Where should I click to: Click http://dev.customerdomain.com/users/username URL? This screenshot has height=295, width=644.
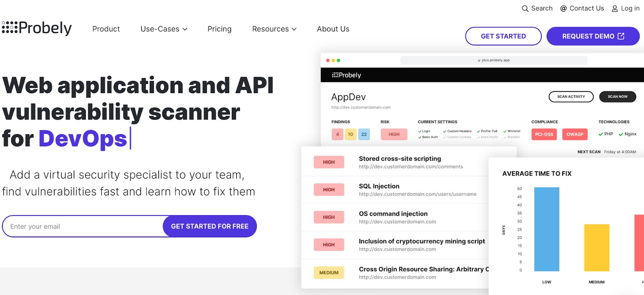(x=418, y=194)
